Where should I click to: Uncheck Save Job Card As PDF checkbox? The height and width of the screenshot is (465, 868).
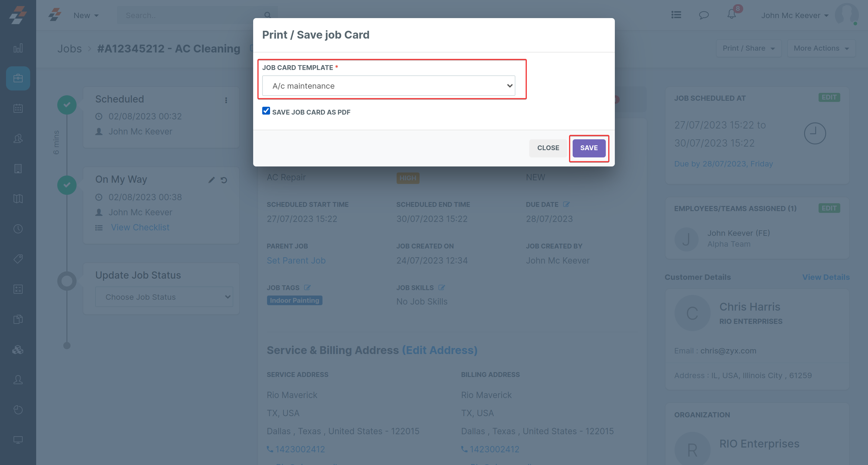point(266,111)
